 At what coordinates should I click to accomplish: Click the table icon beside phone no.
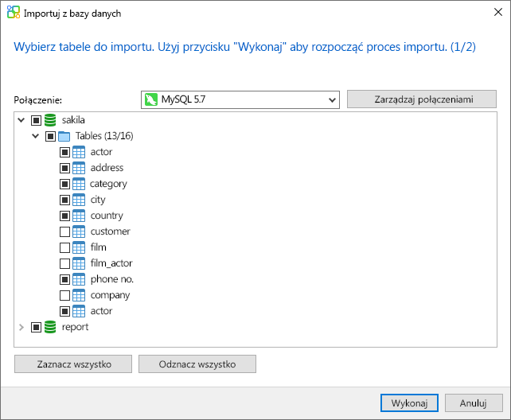pos(79,279)
